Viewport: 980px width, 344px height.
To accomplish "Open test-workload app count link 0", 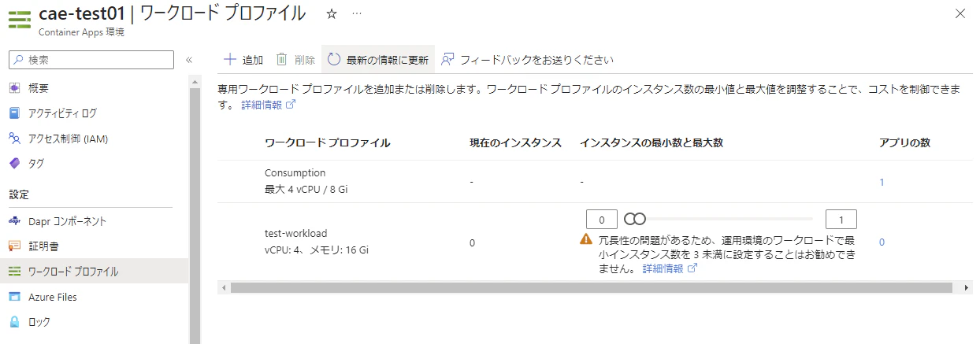I will coord(882,242).
